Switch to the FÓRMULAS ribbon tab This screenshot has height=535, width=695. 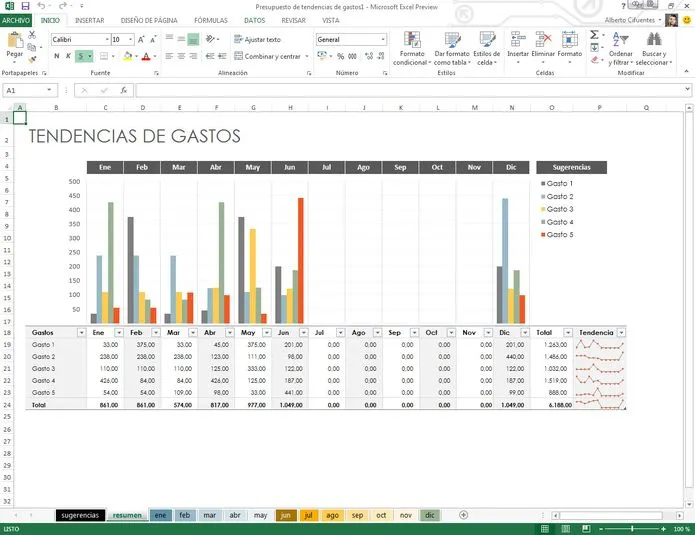(x=211, y=20)
